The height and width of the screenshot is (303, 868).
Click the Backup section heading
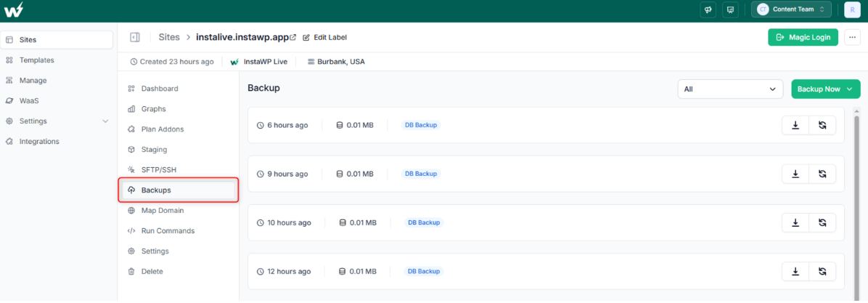(263, 88)
